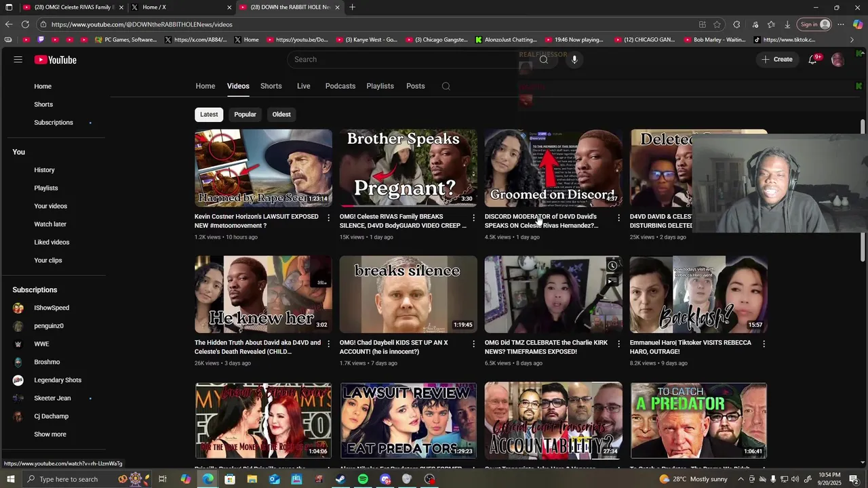The image size is (868, 488).
Task: Open the 'Brother Speaks Pregnant?' thumbnail
Action: 408,168
